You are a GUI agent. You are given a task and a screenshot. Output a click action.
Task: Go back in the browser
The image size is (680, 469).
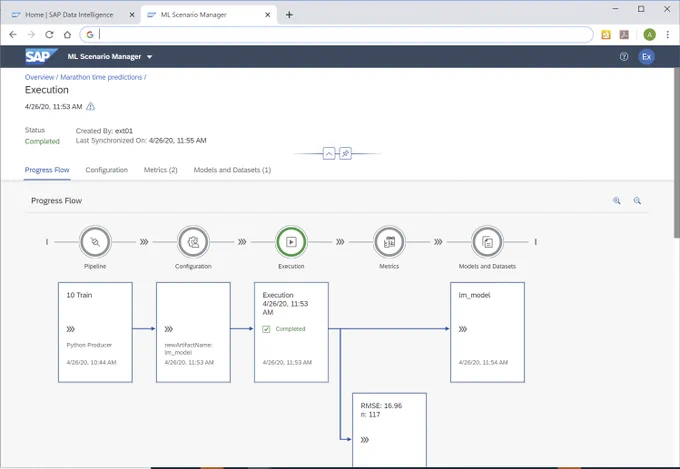(x=13, y=35)
